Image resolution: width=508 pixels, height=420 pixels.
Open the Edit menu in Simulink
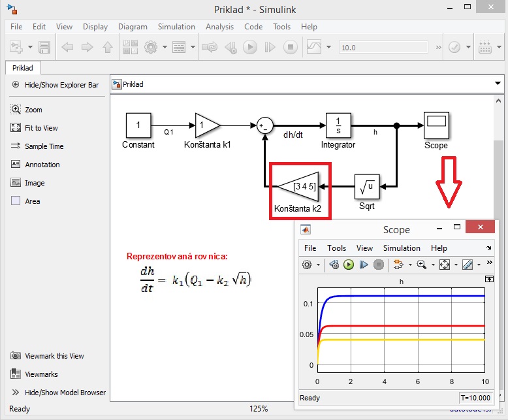click(39, 27)
